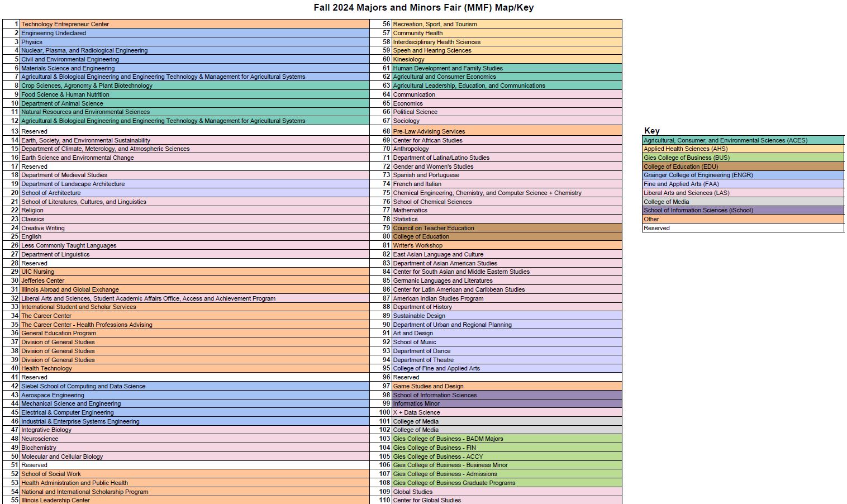The width and height of the screenshot is (847, 504).
Task: Click 'Nuclear, Plasma, and Radiological Engineering'
Action: tap(194, 50)
